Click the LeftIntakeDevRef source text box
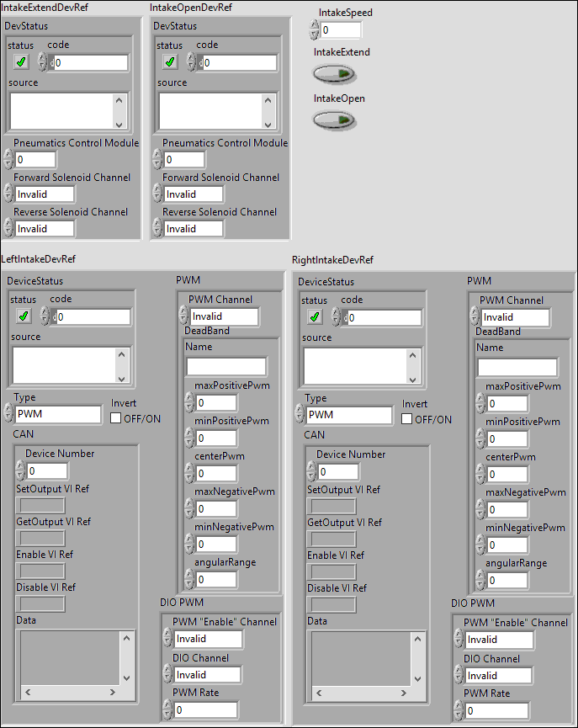 (x=65, y=365)
